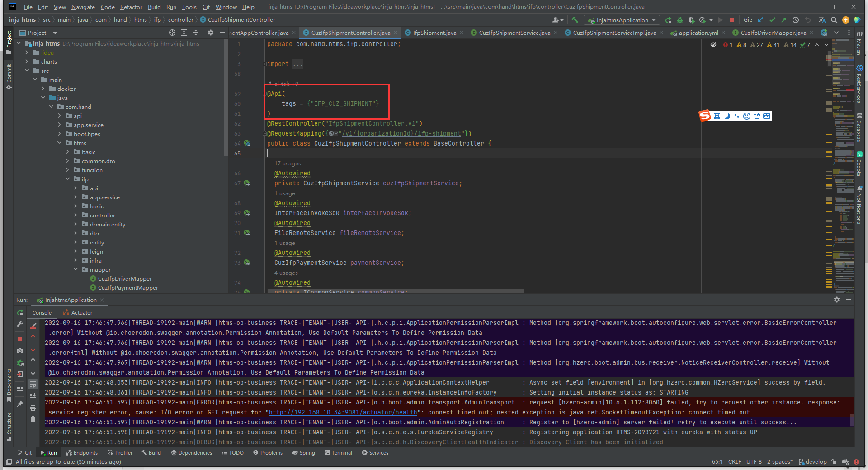The image size is (868, 470).
Task: Toggle the RestServices side panel
Action: [x=859, y=85]
